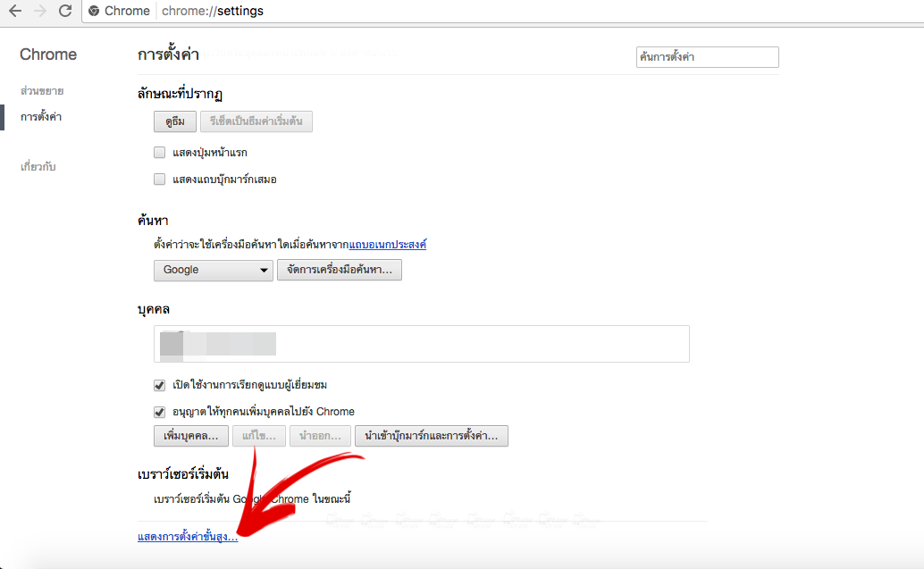Viewport: 924px width, 569px height.
Task: Expand the Google search engine dropdown
Action: [x=213, y=270]
